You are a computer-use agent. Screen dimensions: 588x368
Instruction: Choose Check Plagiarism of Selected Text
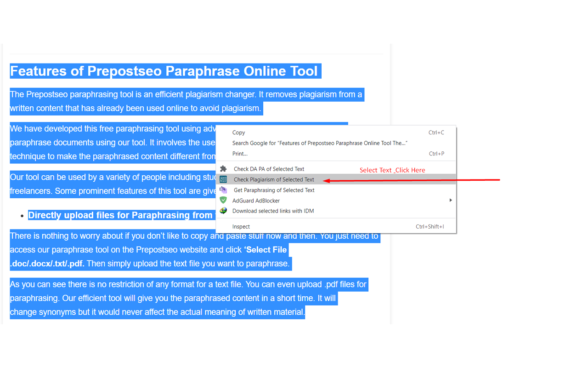coord(336,179)
